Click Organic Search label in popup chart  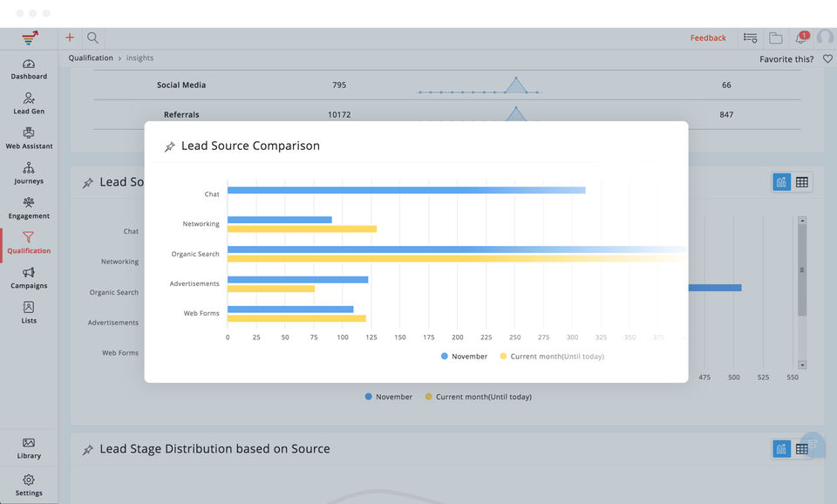coord(195,254)
